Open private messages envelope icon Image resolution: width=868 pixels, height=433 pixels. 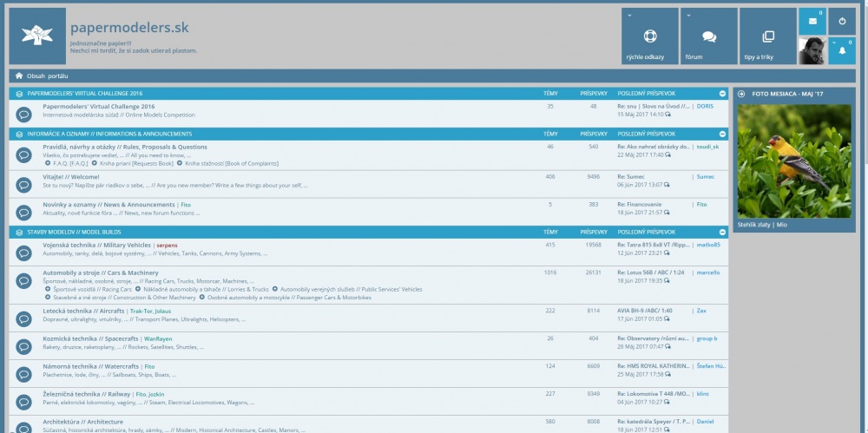[812, 21]
